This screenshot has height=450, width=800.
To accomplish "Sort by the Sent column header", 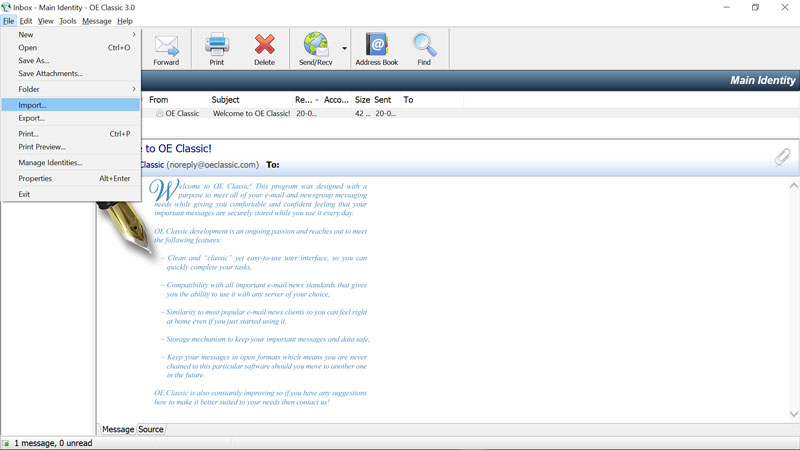I will [x=386, y=99].
